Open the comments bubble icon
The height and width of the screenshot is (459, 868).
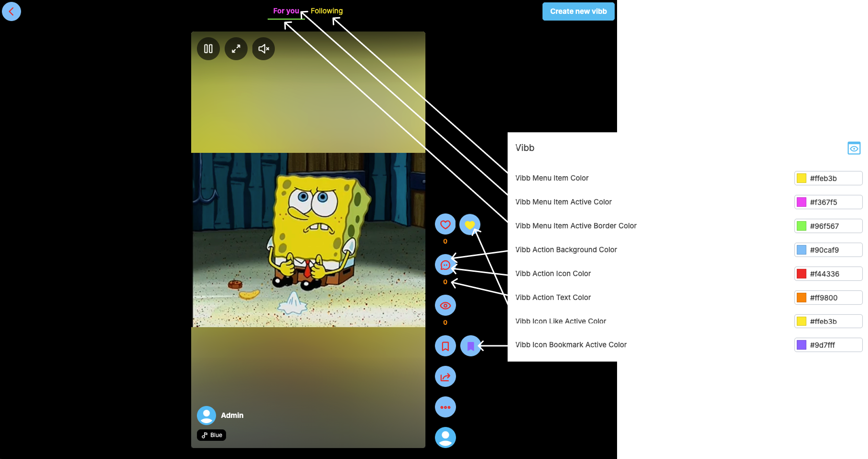point(445,265)
